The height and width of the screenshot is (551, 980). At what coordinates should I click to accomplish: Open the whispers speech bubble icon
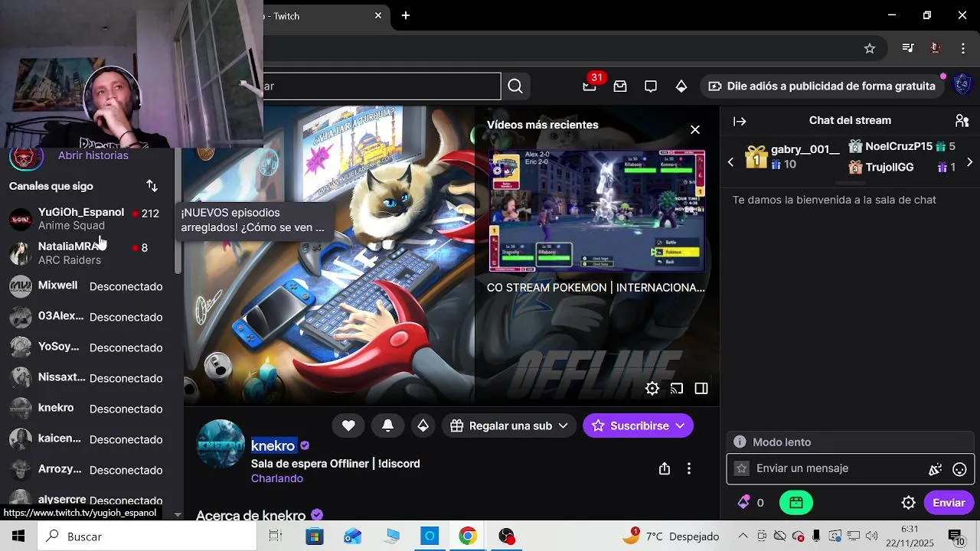click(x=651, y=86)
